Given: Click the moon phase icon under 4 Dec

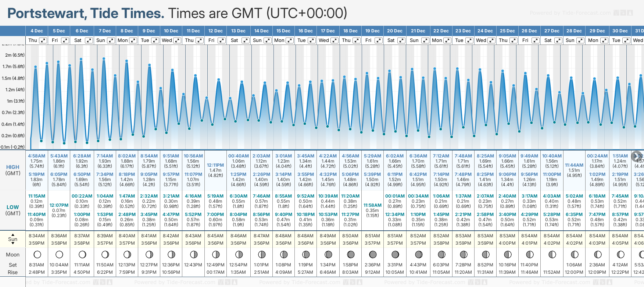Looking at the screenshot, I should click(x=37, y=255).
